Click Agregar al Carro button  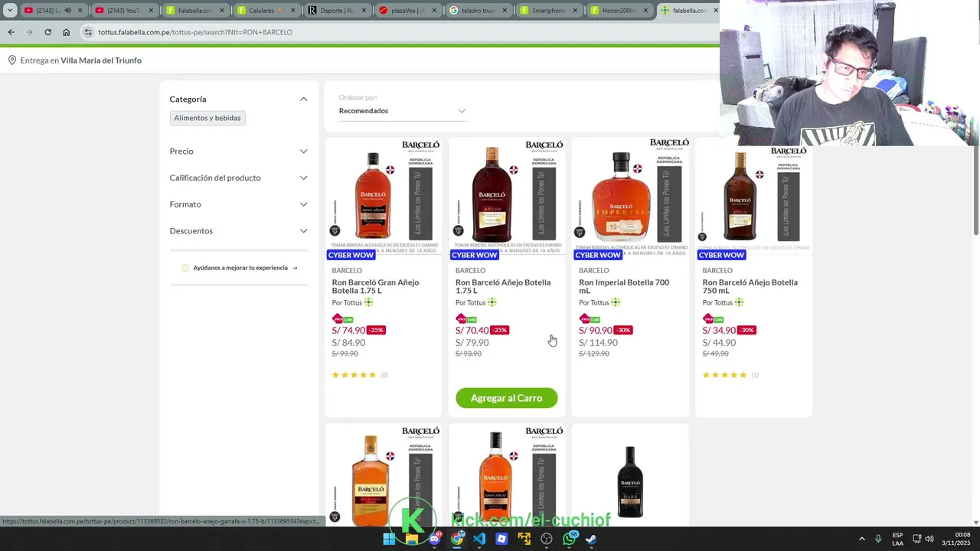point(507,398)
